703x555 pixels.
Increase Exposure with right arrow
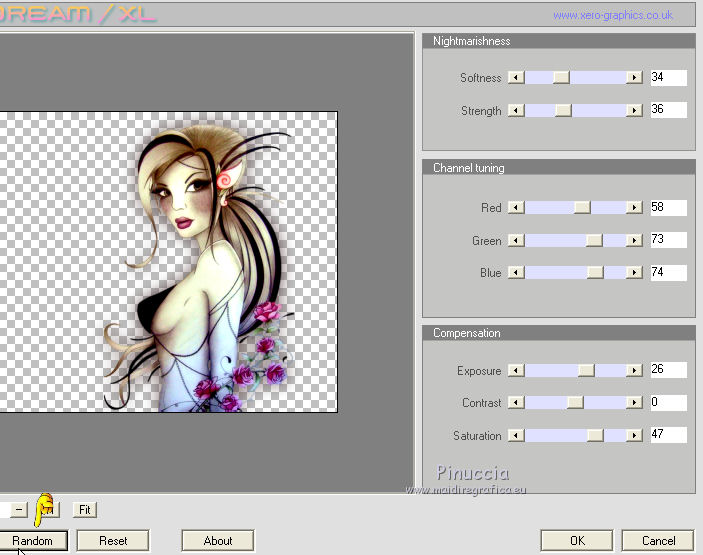[634, 370]
